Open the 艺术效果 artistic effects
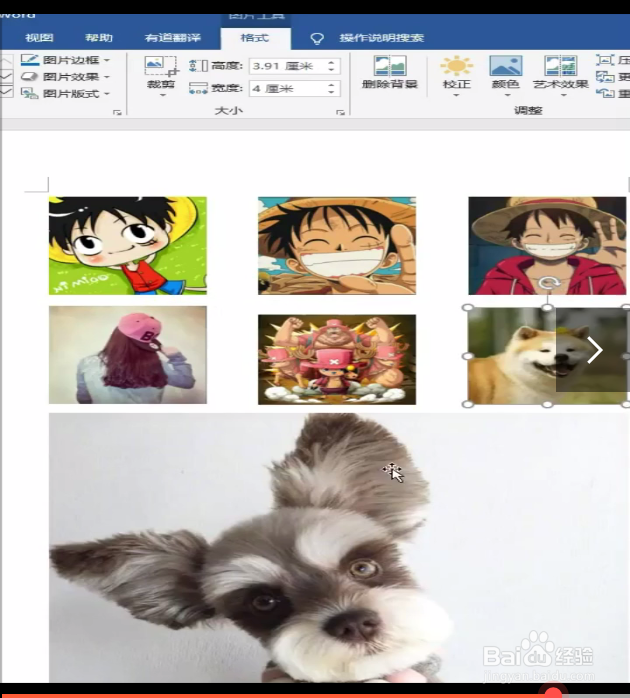630x698 pixels. click(561, 72)
